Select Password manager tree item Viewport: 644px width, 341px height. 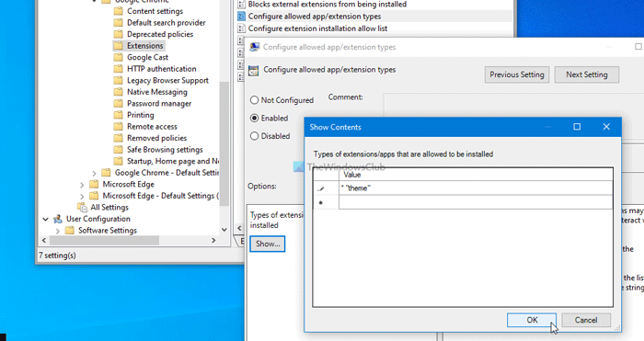[x=159, y=104]
